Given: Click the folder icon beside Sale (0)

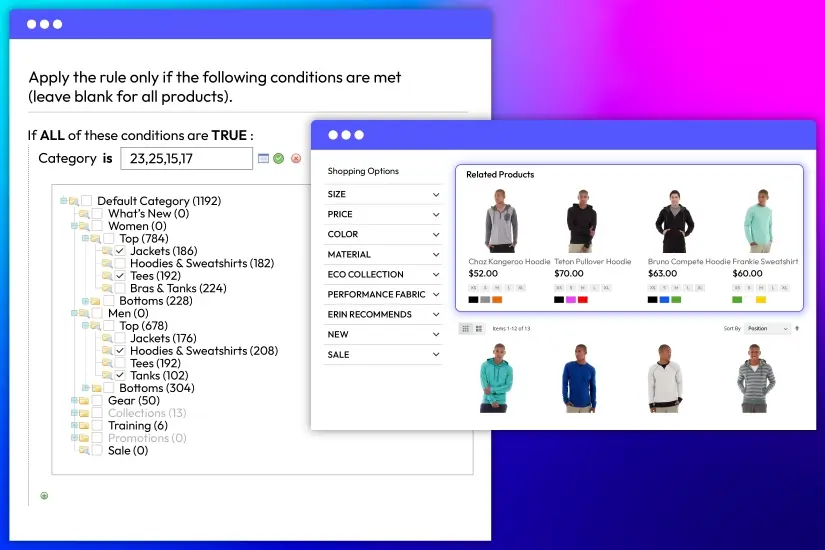Looking at the screenshot, I should (x=84, y=451).
